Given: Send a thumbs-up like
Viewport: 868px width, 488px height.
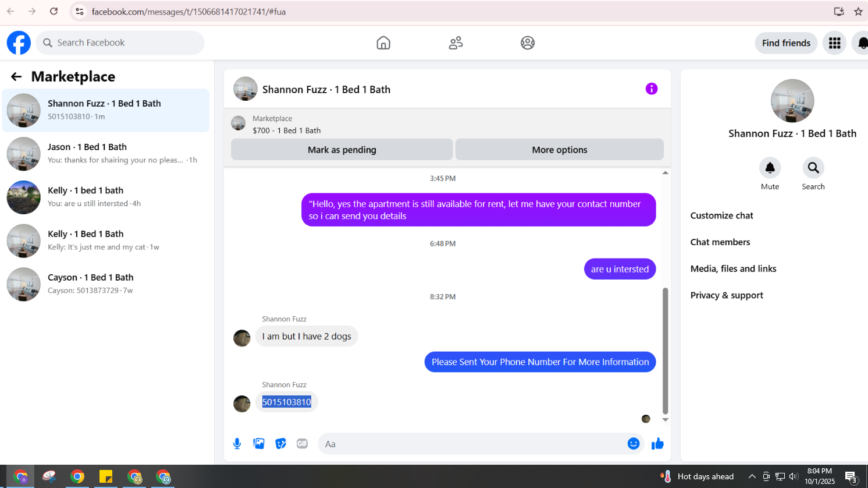Looking at the screenshot, I should click(657, 444).
